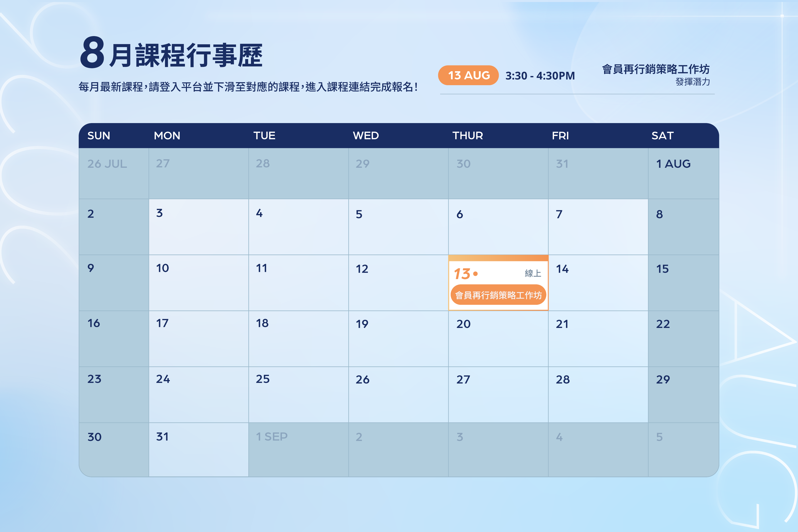Click Monday date 24
This screenshot has height=532, width=798.
(x=163, y=379)
